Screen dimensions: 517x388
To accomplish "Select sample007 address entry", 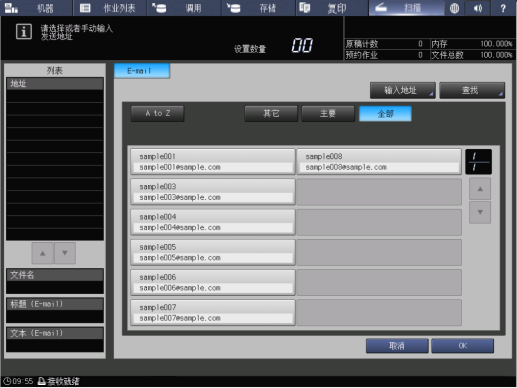I will pos(213,312).
